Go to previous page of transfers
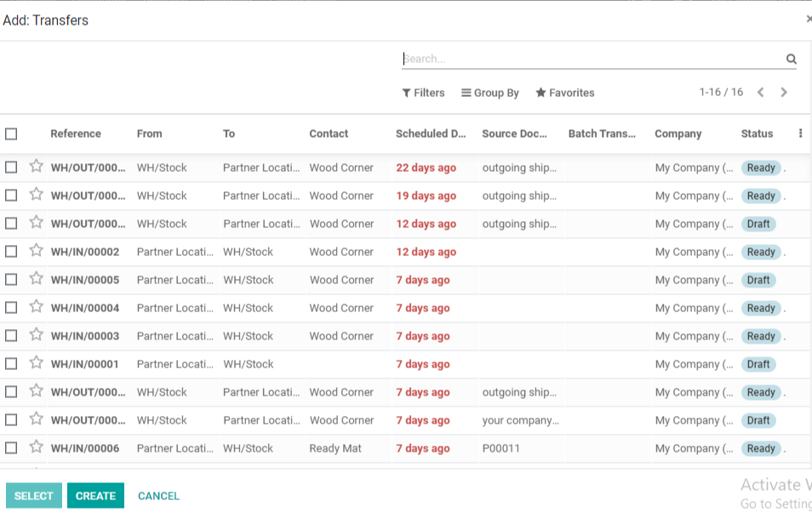The width and height of the screenshot is (812, 518). 761,93
